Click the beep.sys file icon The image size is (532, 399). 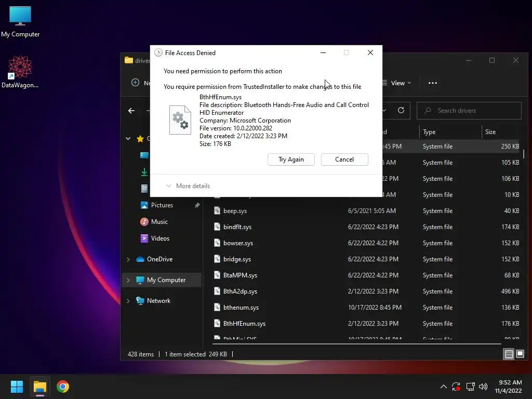pos(217,211)
